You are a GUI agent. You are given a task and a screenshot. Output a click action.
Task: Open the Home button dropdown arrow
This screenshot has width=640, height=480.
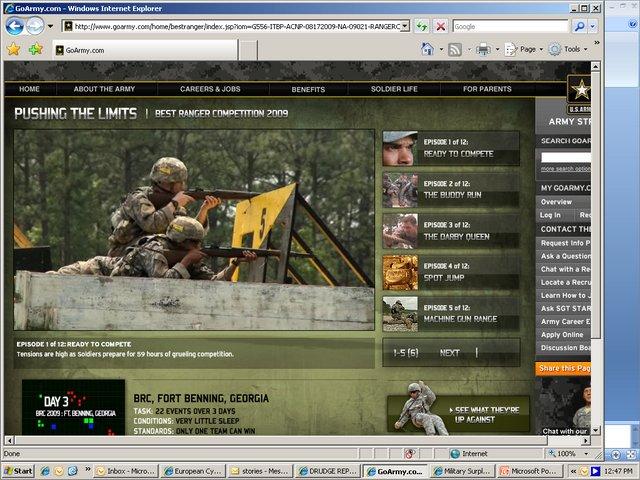441,49
